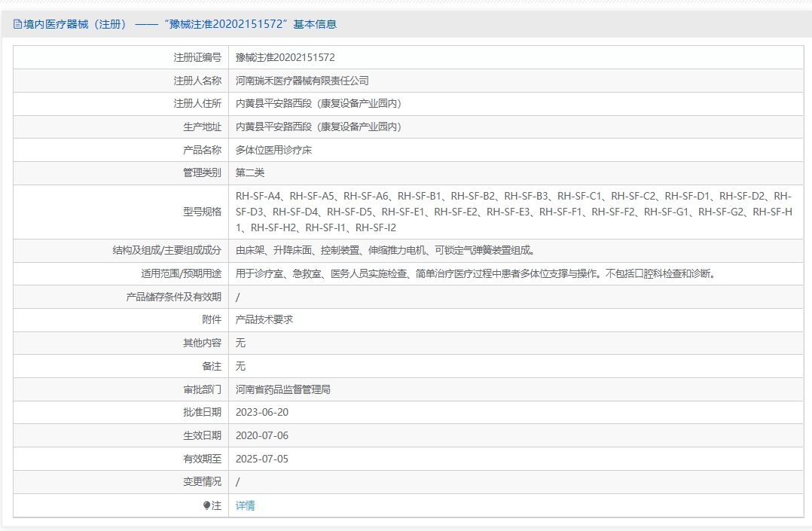The image size is (812, 531).
Task: Select registration number value 豫械注准20202151572 in table
Action: pyautogui.click(x=285, y=57)
